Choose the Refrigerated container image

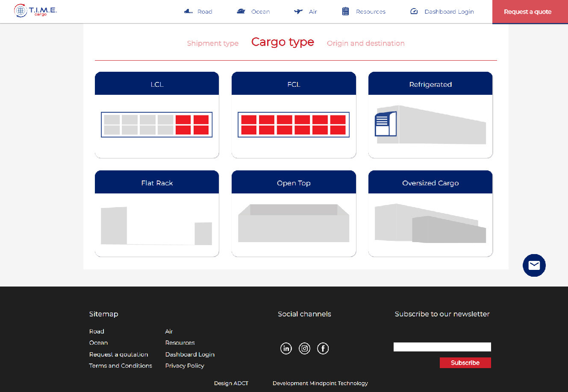click(x=430, y=125)
